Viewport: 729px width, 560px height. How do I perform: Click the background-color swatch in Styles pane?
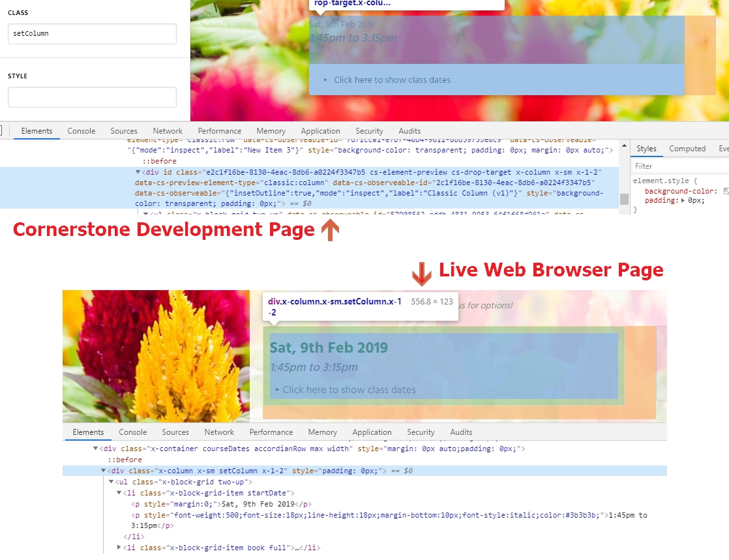[x=726, y=191]
